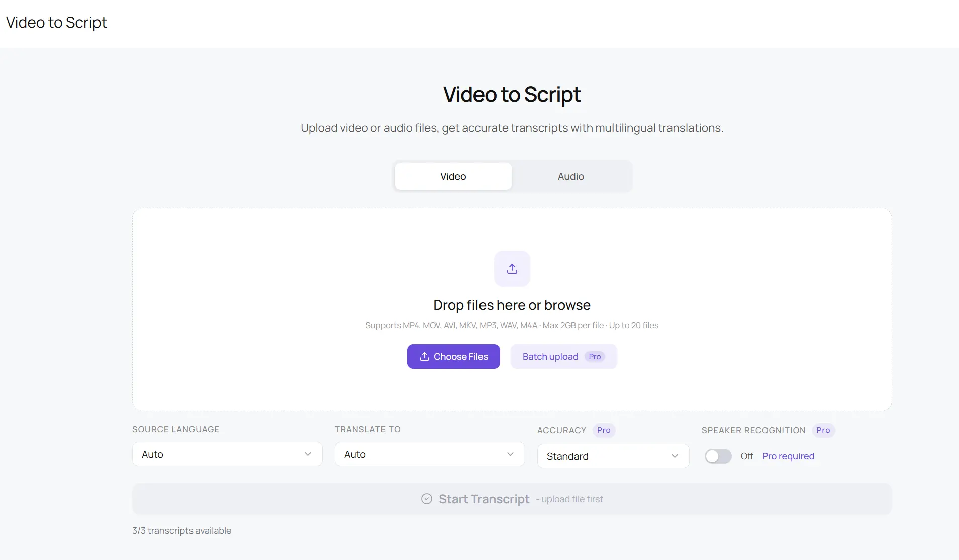Open the Accuracy dropdown set to Standard
The image size is (959, 560).
point(613,456)
